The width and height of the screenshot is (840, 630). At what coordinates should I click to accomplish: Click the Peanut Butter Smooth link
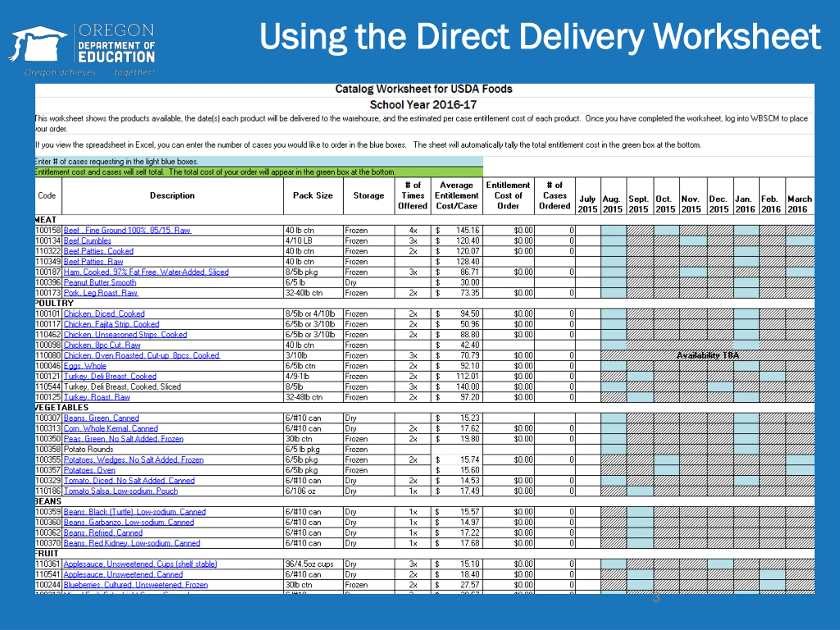[100, 283]
